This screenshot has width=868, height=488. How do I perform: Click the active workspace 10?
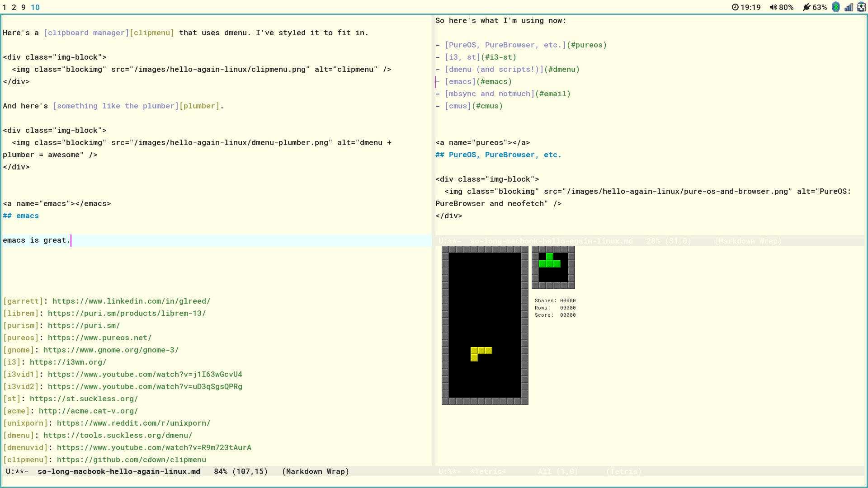pos(35,7)
